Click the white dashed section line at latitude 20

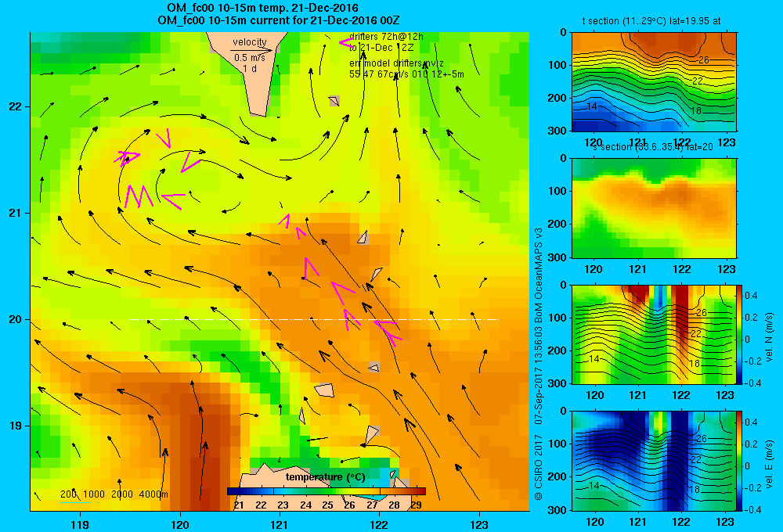pos(314,319)
